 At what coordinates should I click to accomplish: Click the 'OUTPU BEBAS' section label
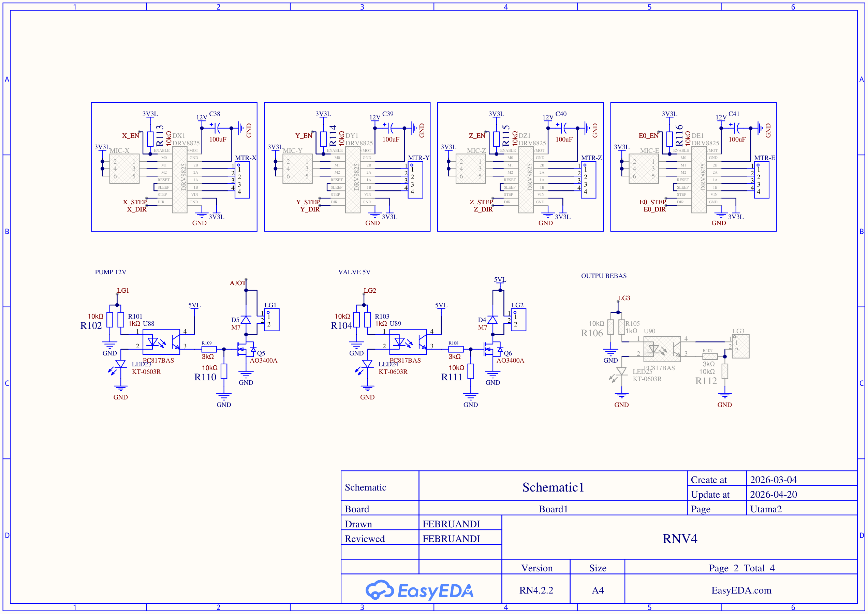[x=604, y=276]
